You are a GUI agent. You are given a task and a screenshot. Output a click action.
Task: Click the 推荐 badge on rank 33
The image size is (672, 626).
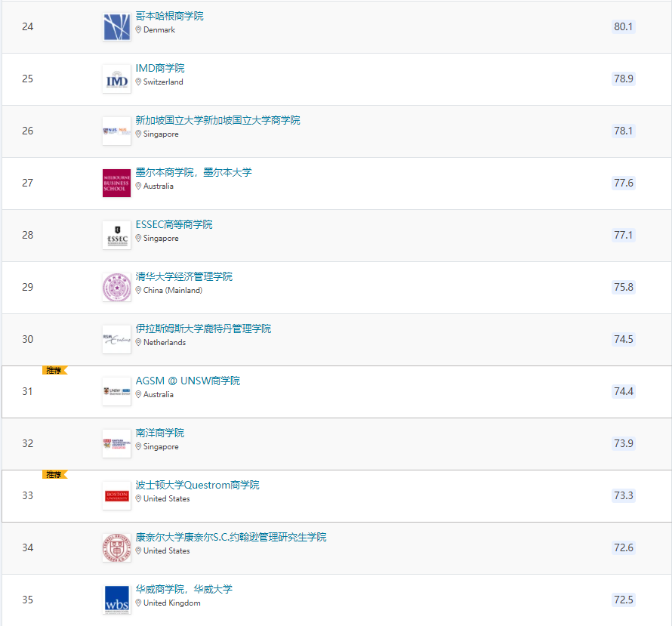click(54, 474)
